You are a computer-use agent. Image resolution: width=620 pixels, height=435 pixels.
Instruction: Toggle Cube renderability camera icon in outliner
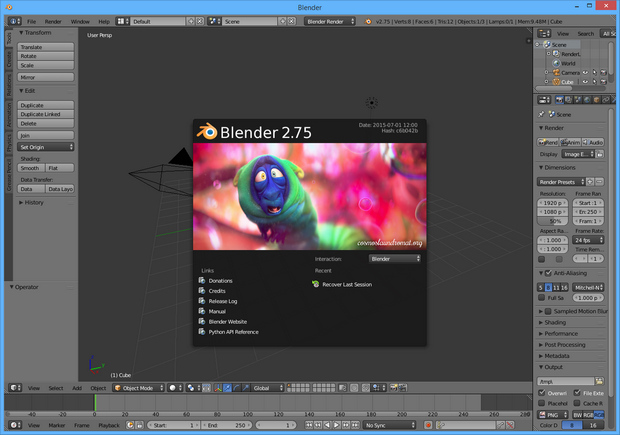coord(603,82)
